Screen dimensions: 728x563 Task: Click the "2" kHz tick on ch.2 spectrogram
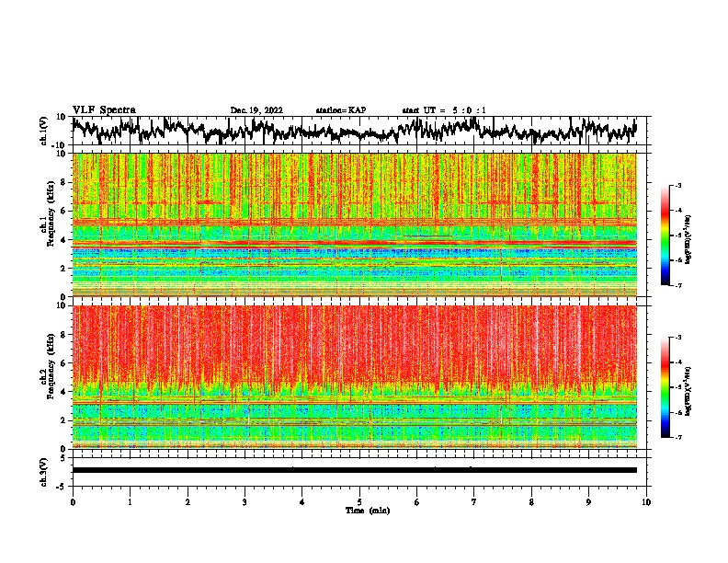(x=63, y=420)
